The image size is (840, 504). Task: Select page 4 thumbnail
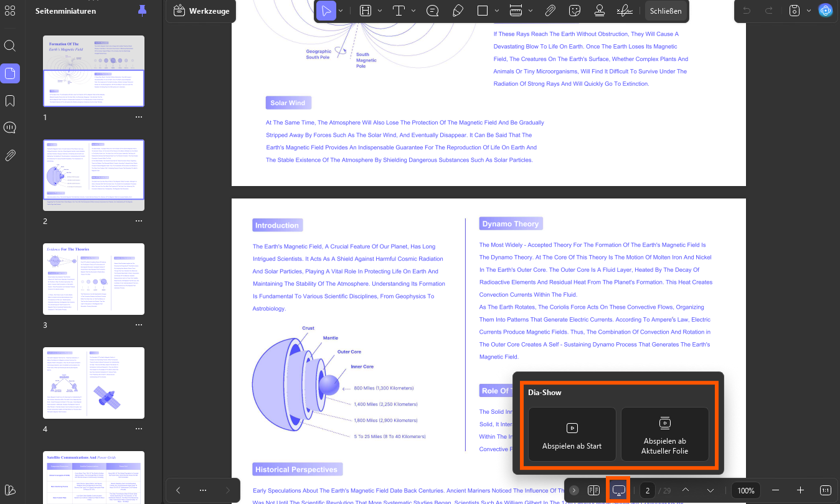pyautogui.click(x=94, y=383)
